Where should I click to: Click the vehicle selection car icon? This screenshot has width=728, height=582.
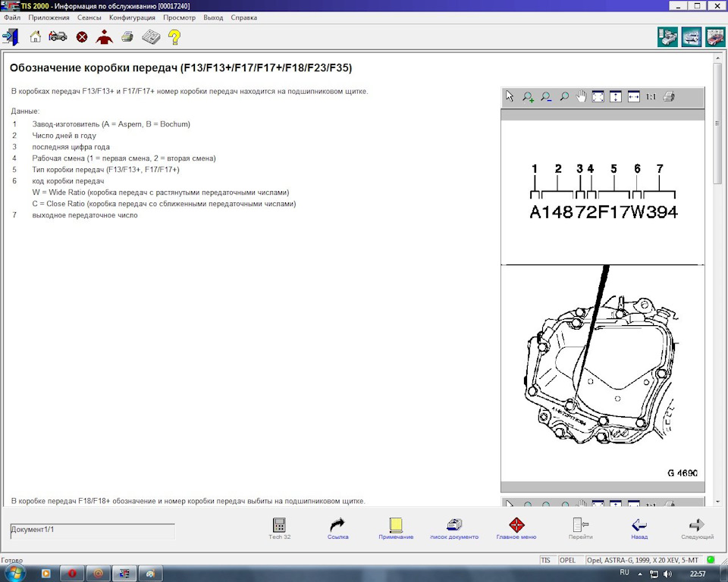(x=58, y=36)
